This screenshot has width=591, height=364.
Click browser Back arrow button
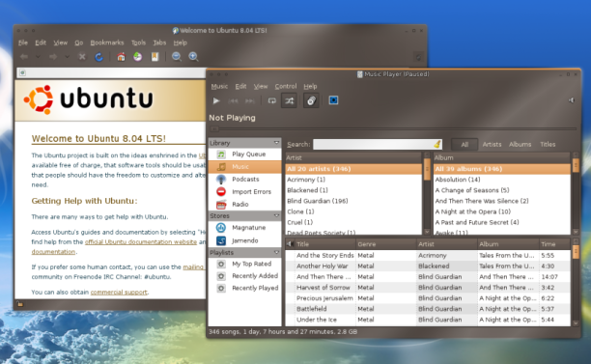point(24,57)
